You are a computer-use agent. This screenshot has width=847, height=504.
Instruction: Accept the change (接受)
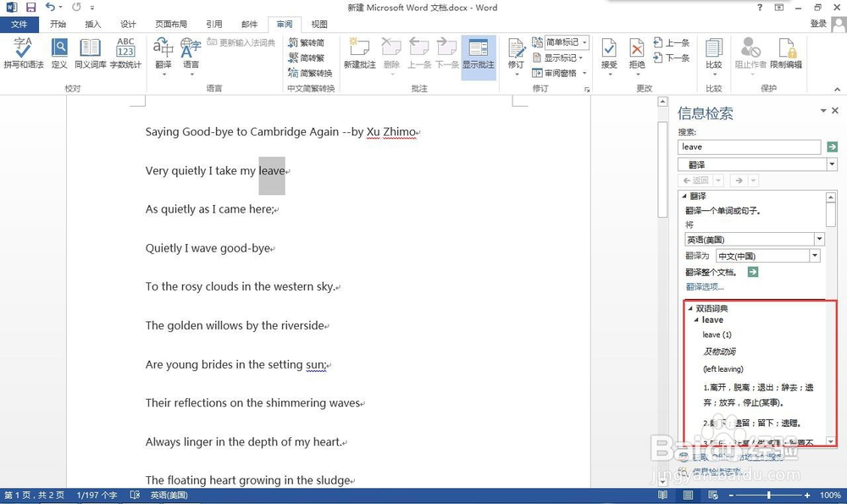[x=609, y=56]
